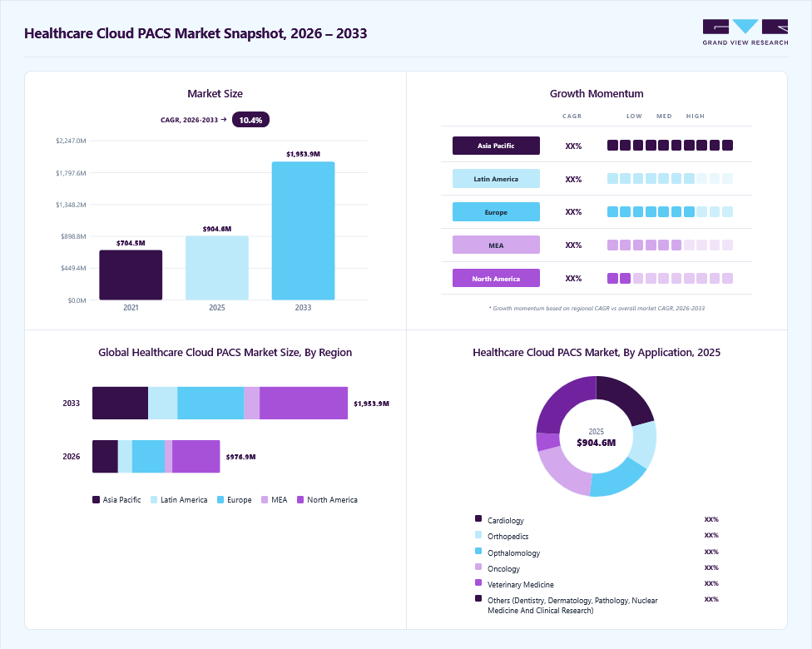The width and height of the screenshot is (812, 649).
Task: Click the Latin America momentum indicator blocks
Action: pos(670,179)
